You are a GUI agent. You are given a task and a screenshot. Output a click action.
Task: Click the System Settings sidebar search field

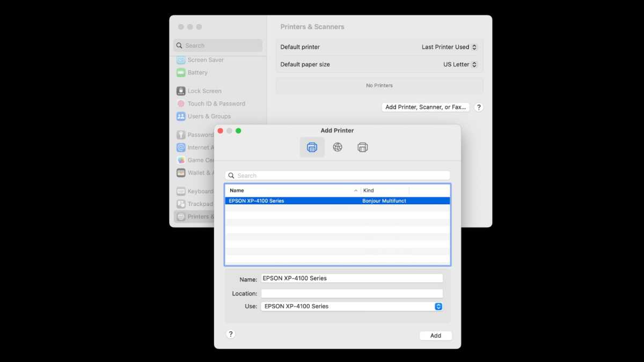[x=218, y=46]
